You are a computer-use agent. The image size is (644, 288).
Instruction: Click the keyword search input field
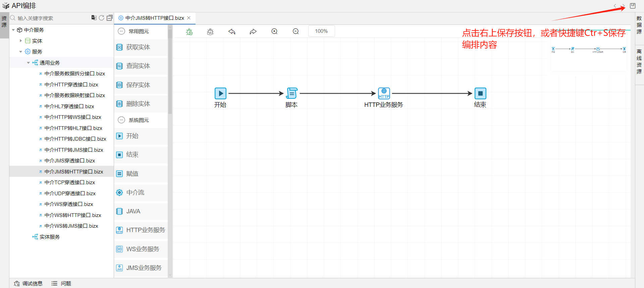pos(50,18)
